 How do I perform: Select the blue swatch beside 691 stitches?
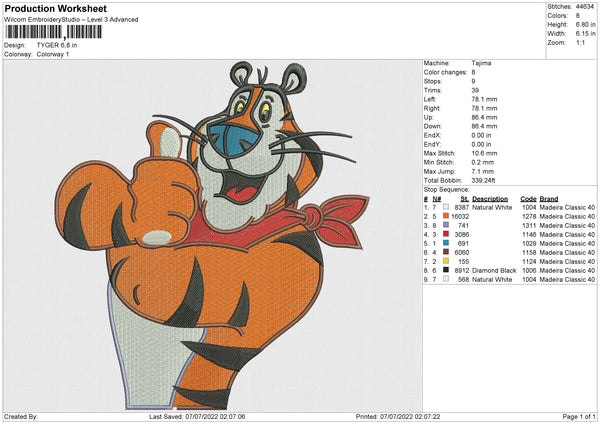click(x=446, y=243)
